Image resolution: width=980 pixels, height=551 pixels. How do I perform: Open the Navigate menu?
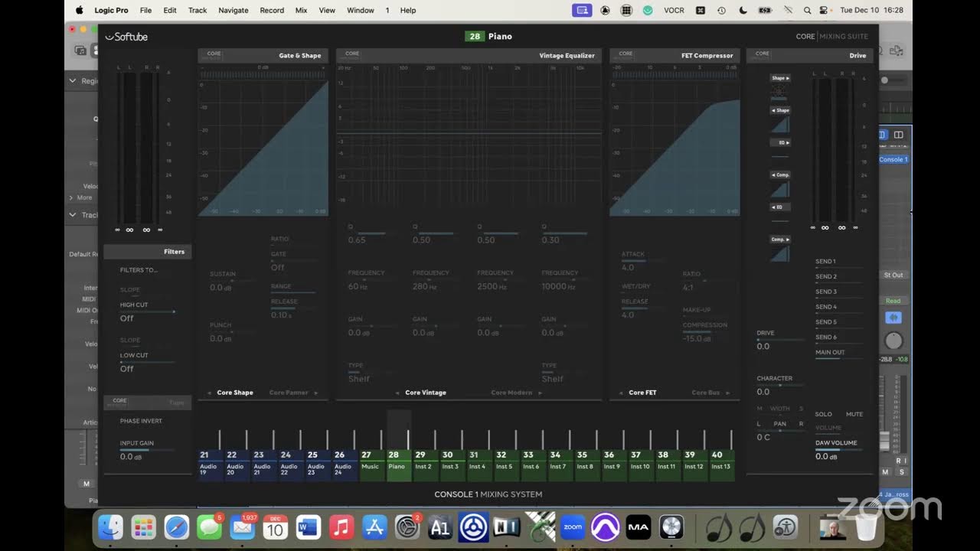(234, 10)
